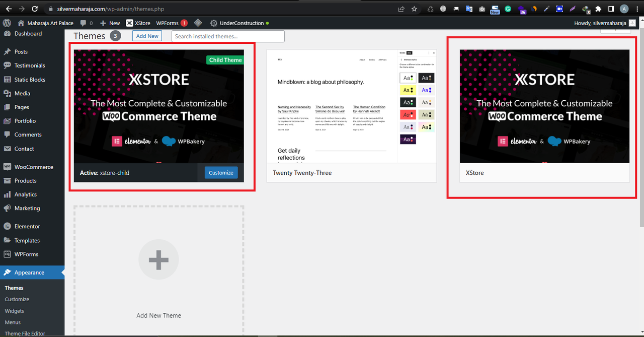Go to Posts in the sidebar
The width and height of the screenshot is (644, 337).
pos(21,51)
